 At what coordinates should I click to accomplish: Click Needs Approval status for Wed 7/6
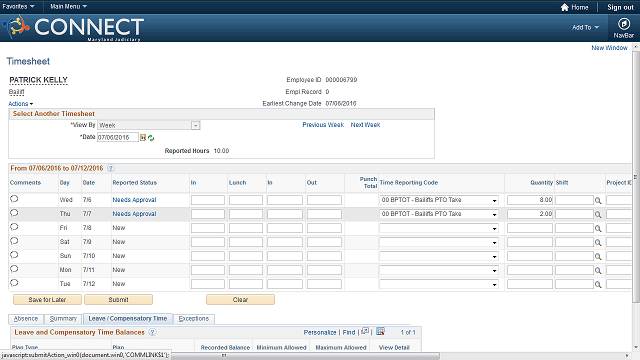click(134, 200)
